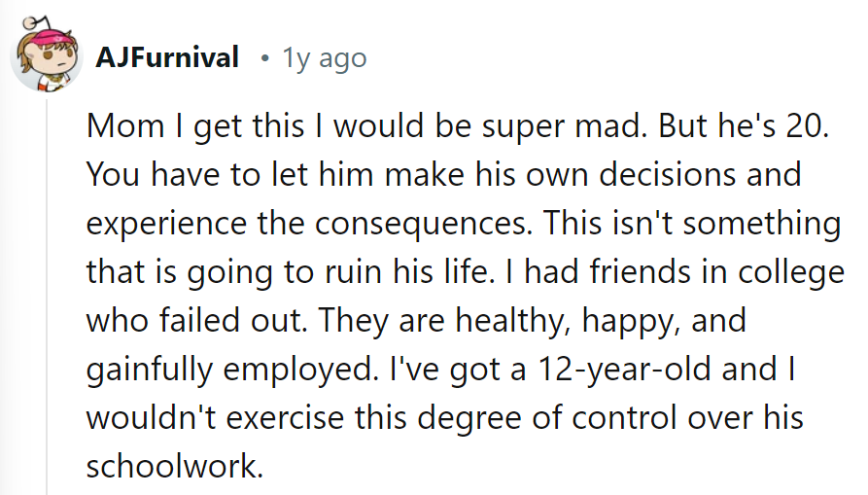The width and height of the screenshot is (868, 495).
Task: Click AJFurnival's Snoo avatar
Action: [x=46, y=59]
